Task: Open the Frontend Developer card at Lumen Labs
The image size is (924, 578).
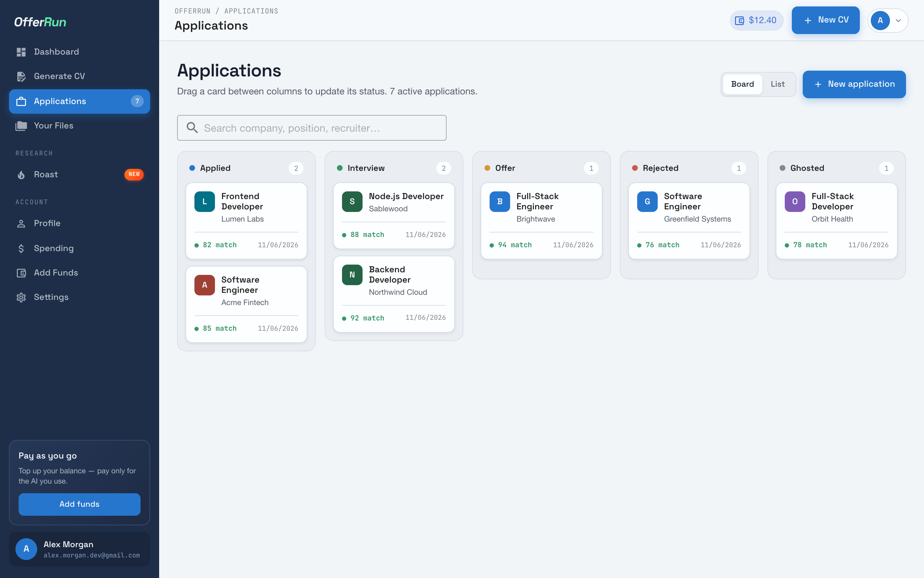Action: click(x=246, y=221)
